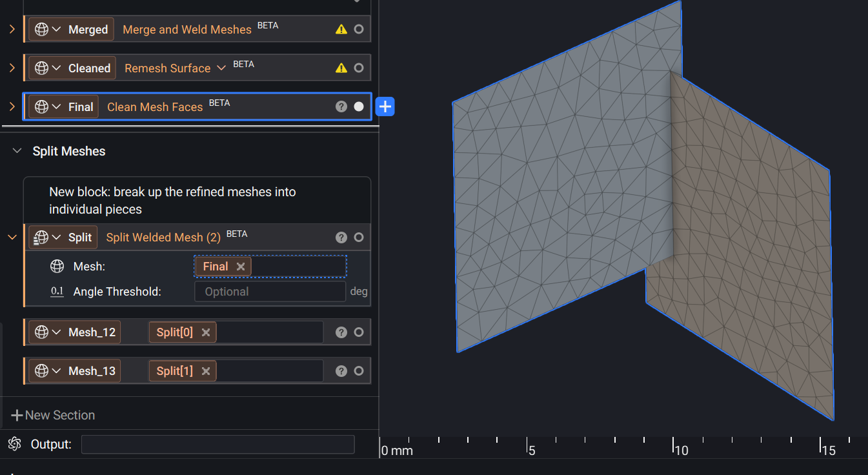Viewport: 868px width, 475px height.
Task: Open help icon on Mesh_13 row
Action: tap(341, 371)
